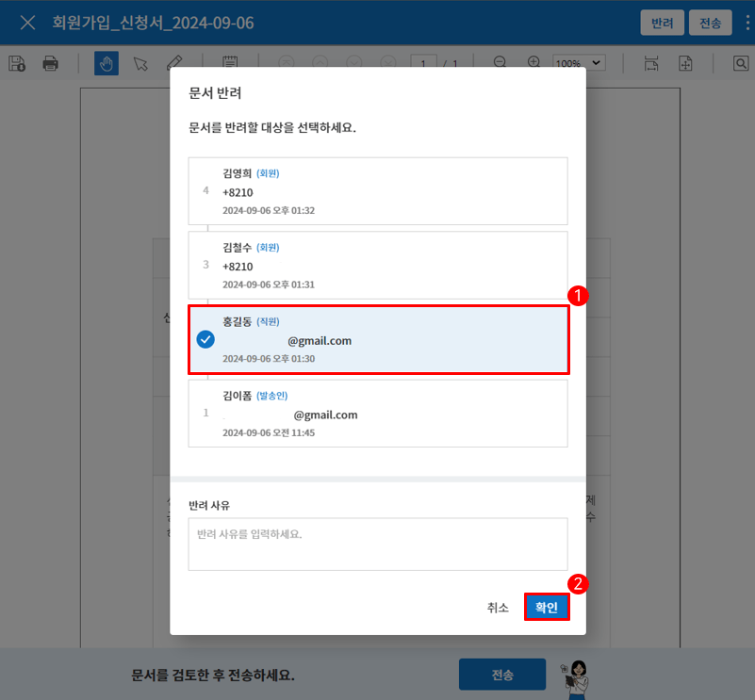This screenshot has width=755, height=700.
Task: Open the search icon in toolbar
Action: (741, 63)
